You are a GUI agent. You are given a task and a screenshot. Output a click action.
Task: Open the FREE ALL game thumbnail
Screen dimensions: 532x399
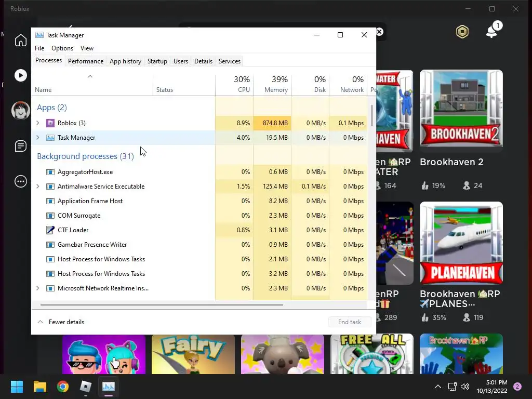[372, 354]
